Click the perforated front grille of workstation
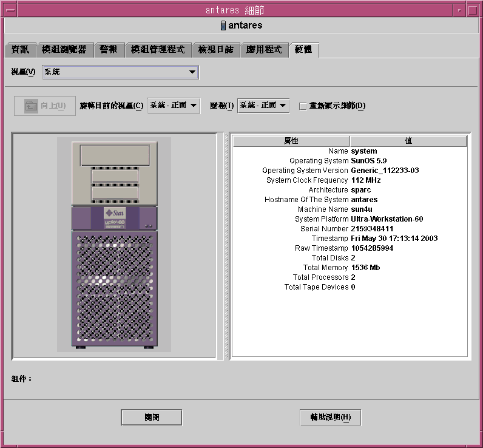 (x=115, y=288)
